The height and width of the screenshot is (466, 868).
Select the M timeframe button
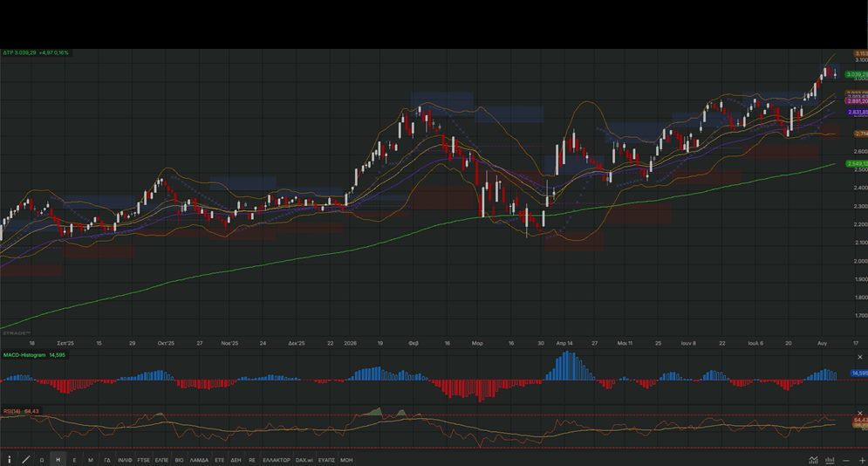tap(91, 460)
